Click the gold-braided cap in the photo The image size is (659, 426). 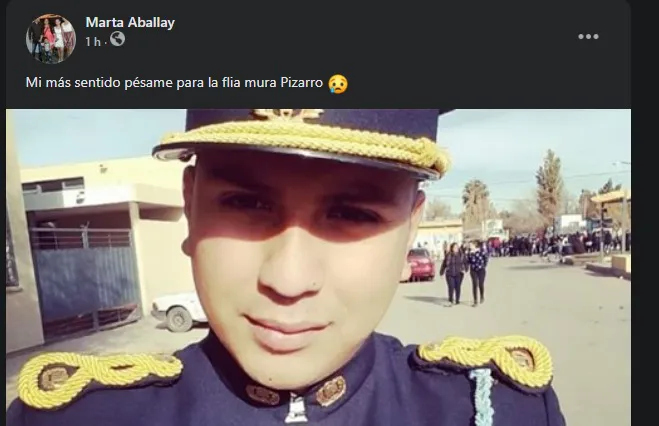302,142
